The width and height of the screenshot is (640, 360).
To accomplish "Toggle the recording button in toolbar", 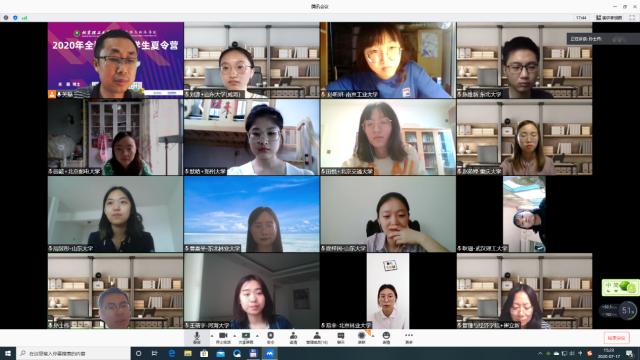I will click(361, 338).
